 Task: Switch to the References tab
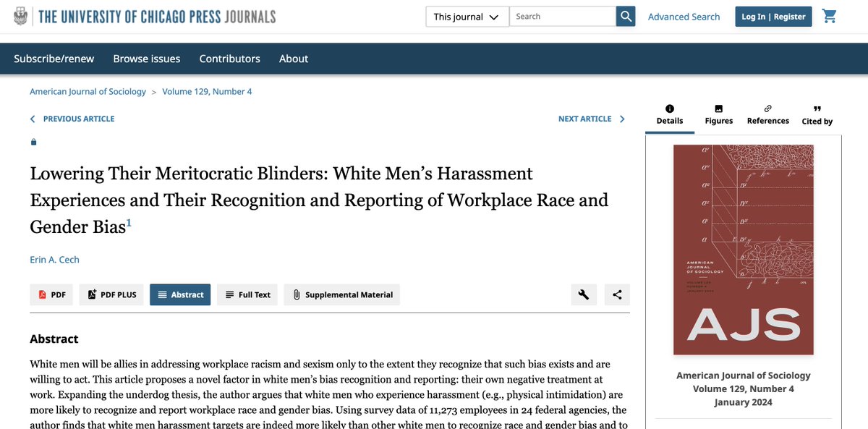768,115
